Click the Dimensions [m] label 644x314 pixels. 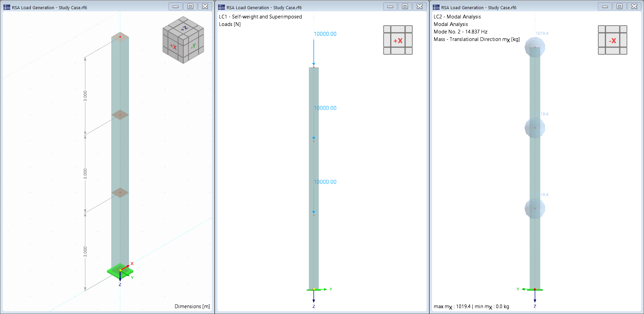(x=192, y=306)
